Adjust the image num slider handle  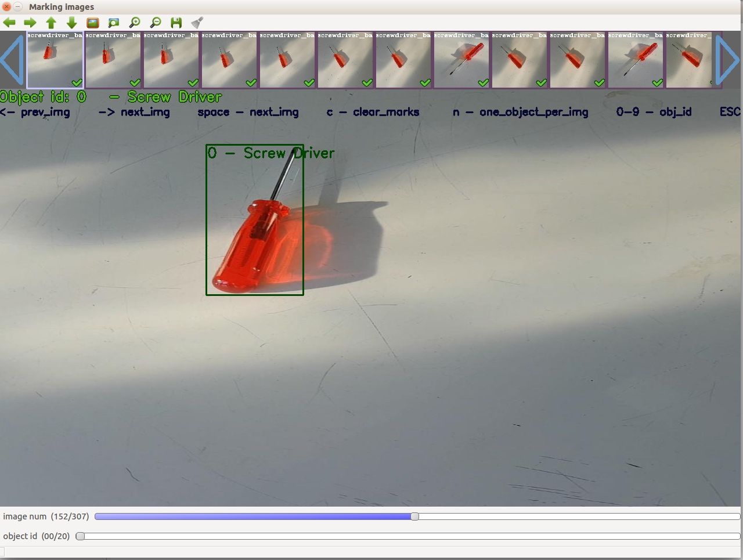[414, 516]
